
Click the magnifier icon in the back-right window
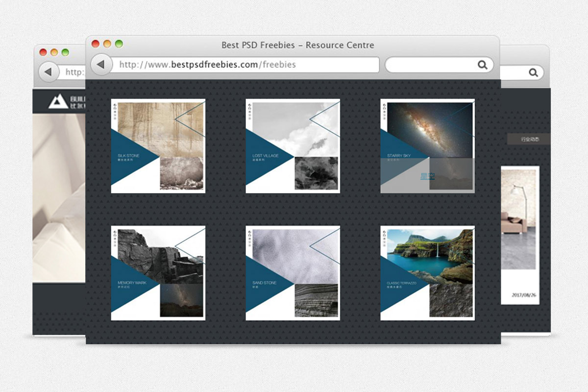point(533,73)
